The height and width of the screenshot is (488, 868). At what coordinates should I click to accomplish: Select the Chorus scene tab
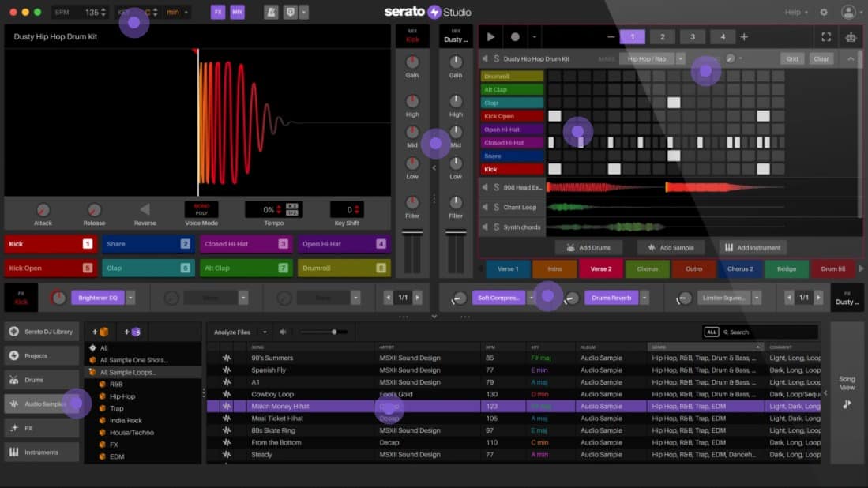click(x=647, y=269)
